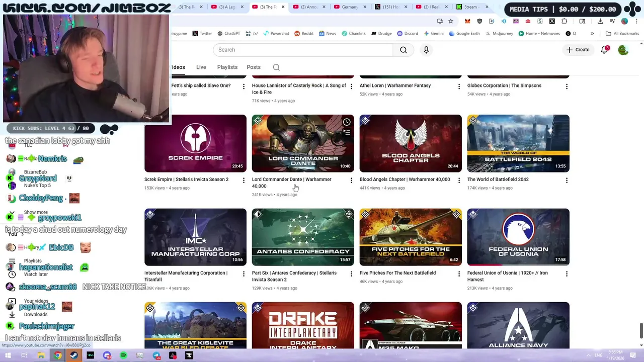Activate voice search microphone icon
Screen dimensions: 644x362
click(426, 50)
